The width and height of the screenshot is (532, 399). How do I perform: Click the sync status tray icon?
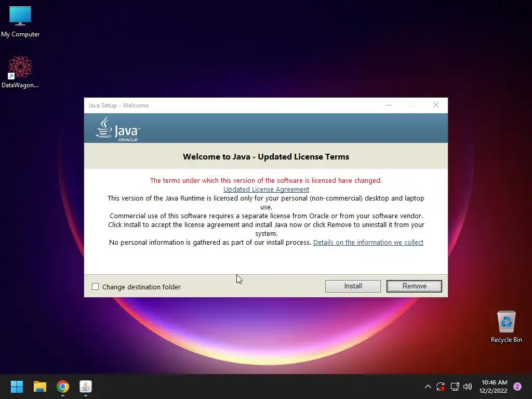pos(441,387)
